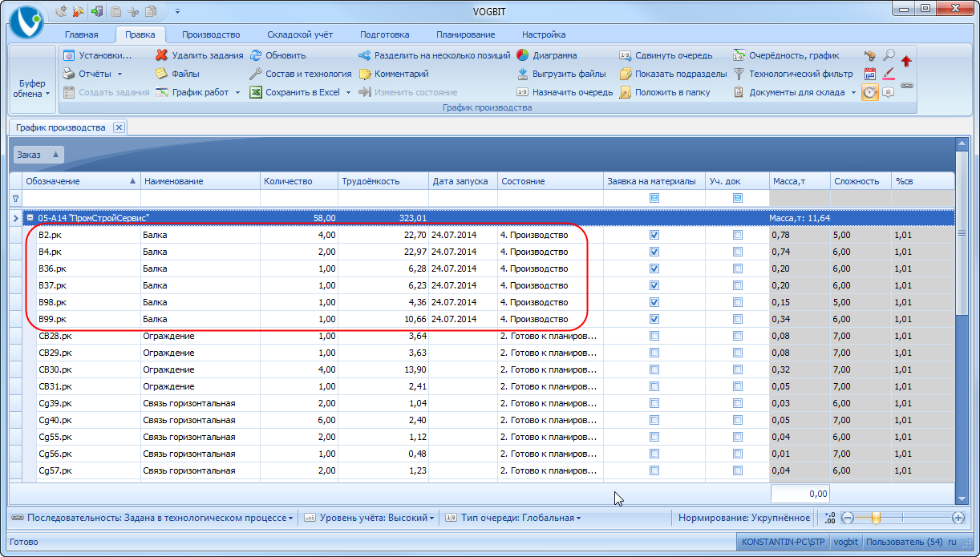Expand Сохранить в Excel dropdown arrow

click(x=349, y=93)
